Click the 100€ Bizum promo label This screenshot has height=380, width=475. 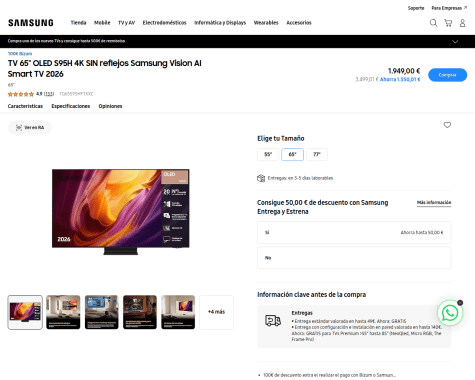(x=20, y=54)
